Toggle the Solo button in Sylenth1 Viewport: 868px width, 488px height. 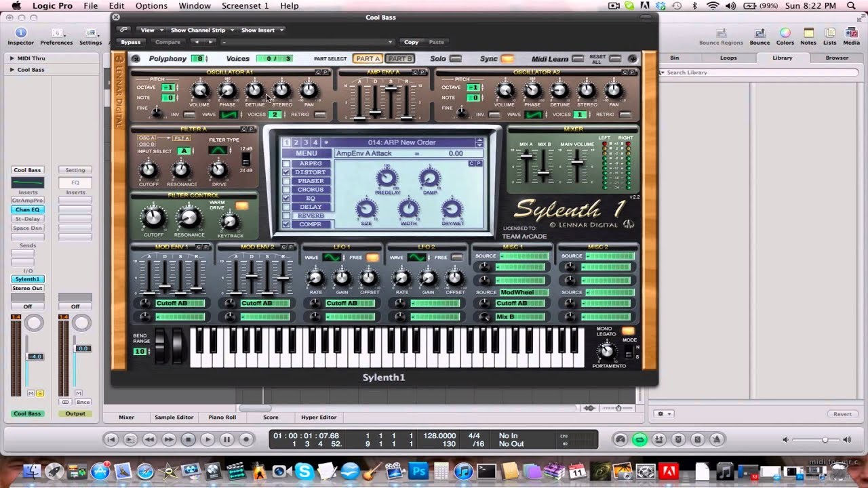pyautogui.click(x=456, y=59)
